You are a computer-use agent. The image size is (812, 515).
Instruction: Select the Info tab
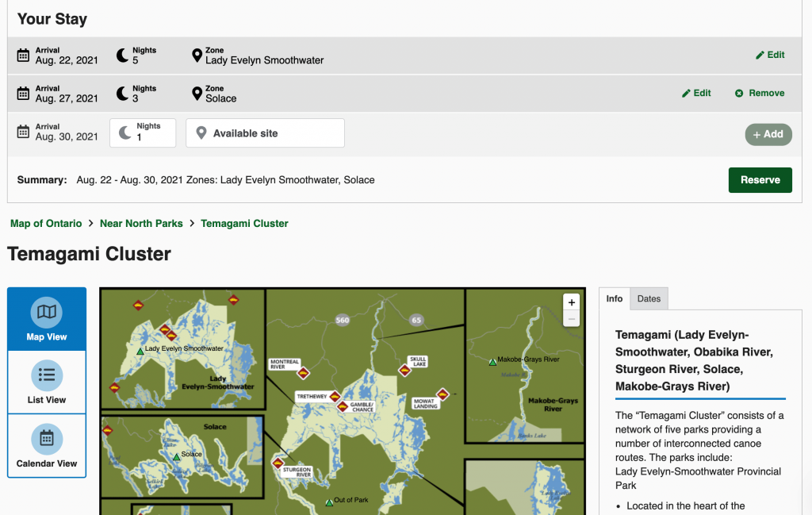pos(615,298)
